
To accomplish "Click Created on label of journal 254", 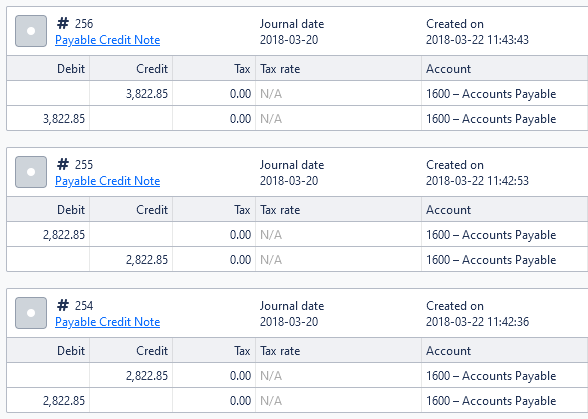I will click(455, 306).
